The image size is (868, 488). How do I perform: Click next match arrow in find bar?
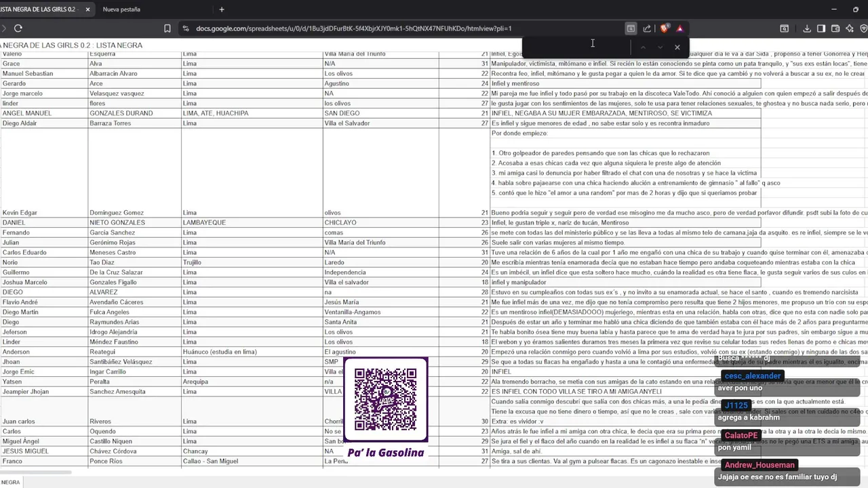tap(660, 47)
